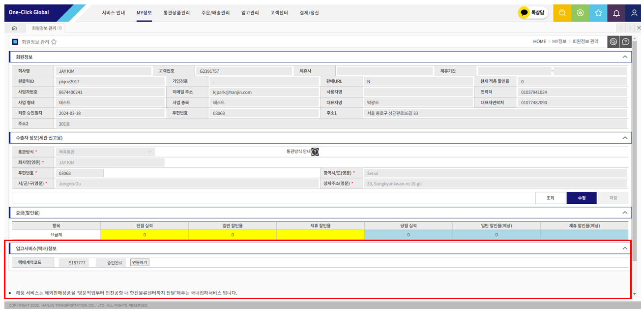Click the gray new-window icon near breadcrumb
Screen dimensions: 644x312
coord(613,42)
